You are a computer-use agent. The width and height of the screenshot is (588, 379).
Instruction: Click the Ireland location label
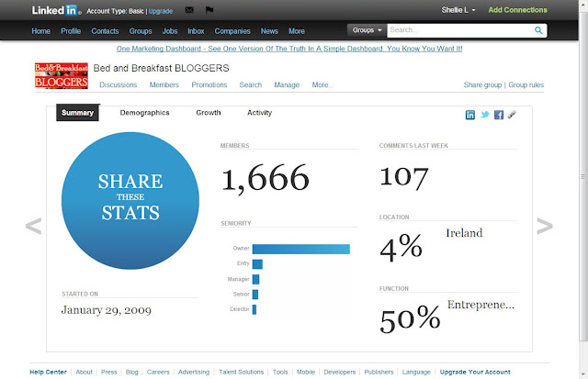464,233
